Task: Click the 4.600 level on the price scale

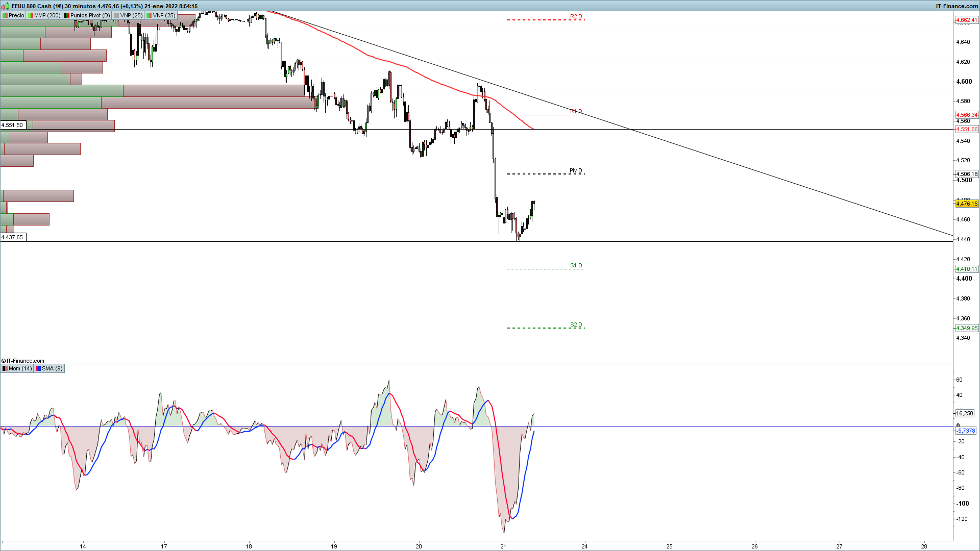Action: click(x=964, y=82)
